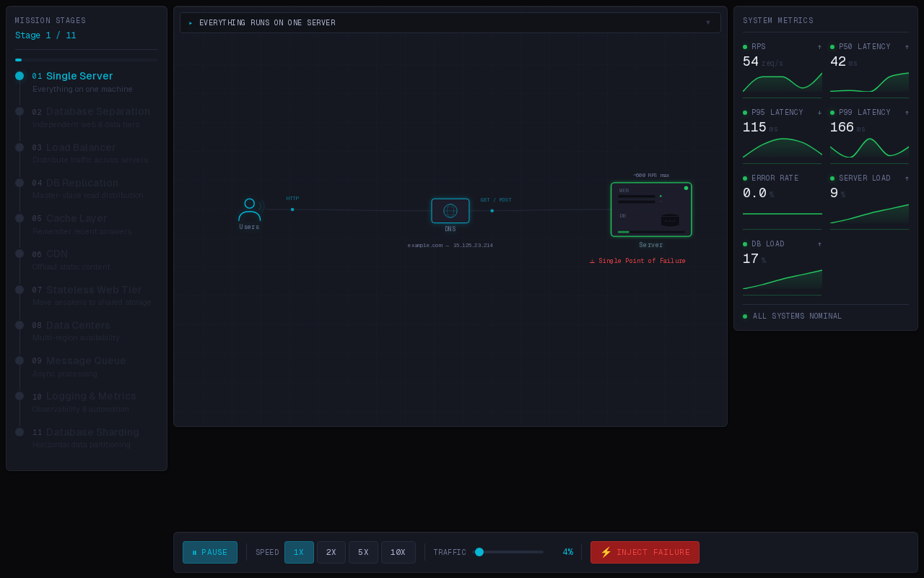Click the HTTP connection label
This screenshot has width=924, height=578.
292,198
